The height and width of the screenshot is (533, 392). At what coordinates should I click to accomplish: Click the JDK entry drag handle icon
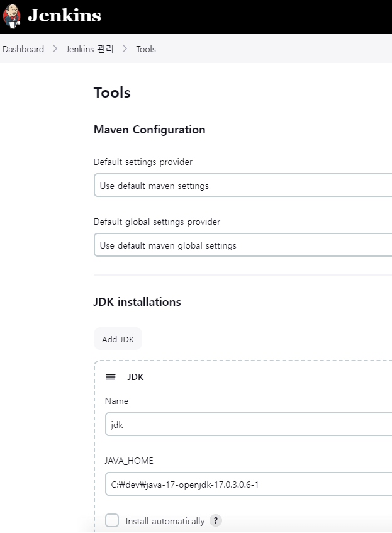coord(111,377)
